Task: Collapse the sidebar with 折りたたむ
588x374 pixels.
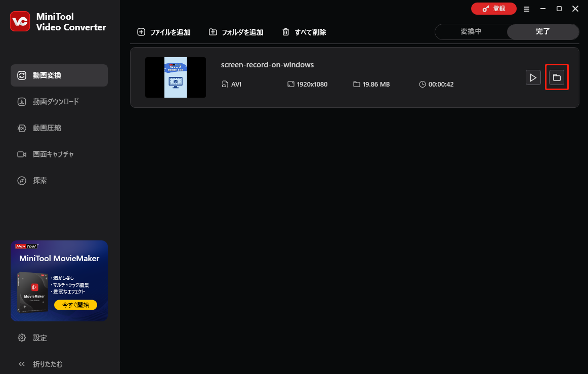Action: pyautogui.click(x=40, y=364)
